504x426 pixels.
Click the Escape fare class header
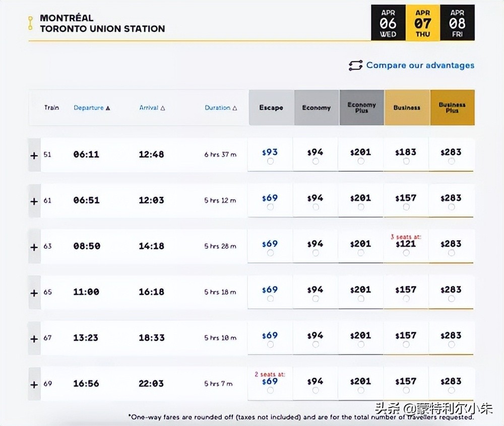coord(271,108)
